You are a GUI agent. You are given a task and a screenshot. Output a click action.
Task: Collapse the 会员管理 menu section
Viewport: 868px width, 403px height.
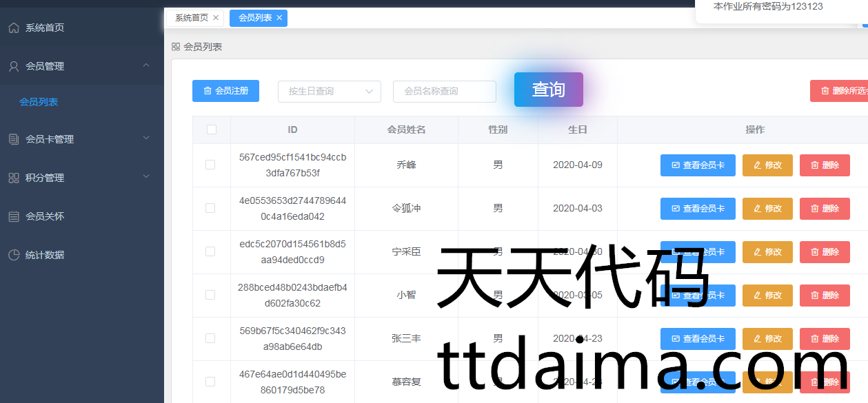tap(145, 65)
